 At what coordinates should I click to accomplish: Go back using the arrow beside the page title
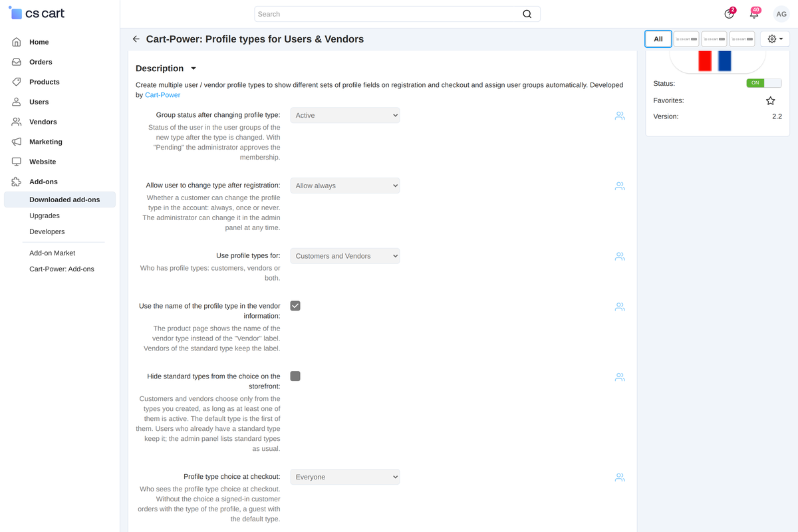coord(136,39)
